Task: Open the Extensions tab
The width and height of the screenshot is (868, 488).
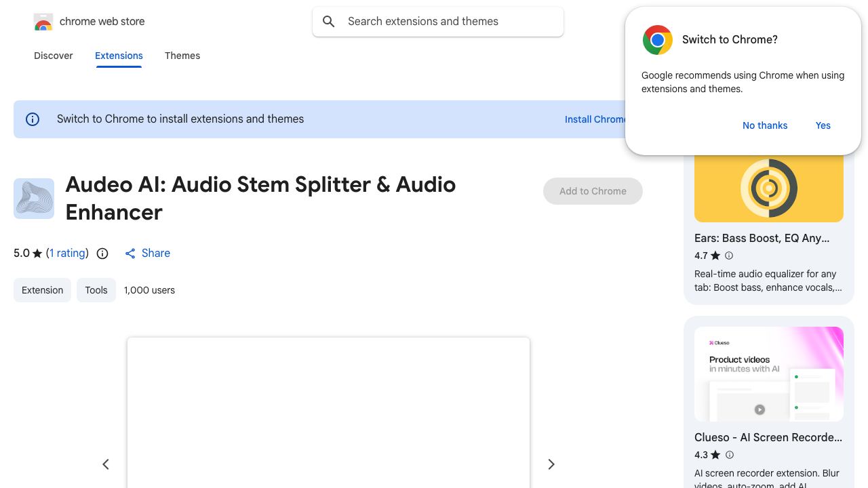Action: pos(119,56)
